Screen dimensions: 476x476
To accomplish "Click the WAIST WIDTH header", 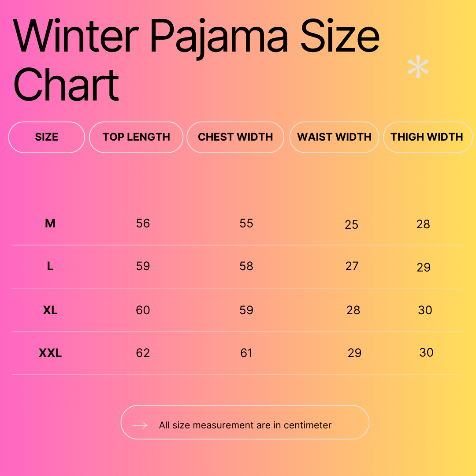I will [x=335, y=137].
